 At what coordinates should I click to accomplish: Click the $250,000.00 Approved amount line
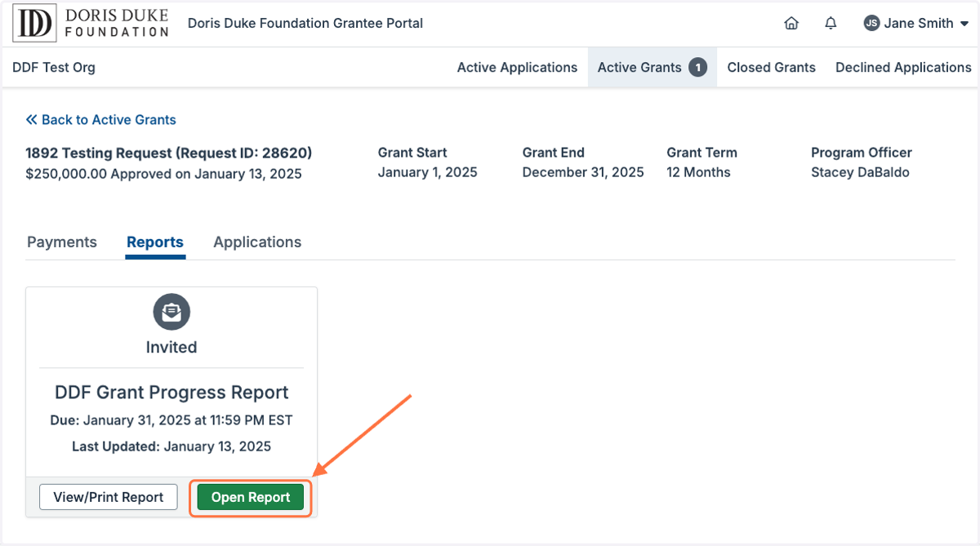click(164, 174)
